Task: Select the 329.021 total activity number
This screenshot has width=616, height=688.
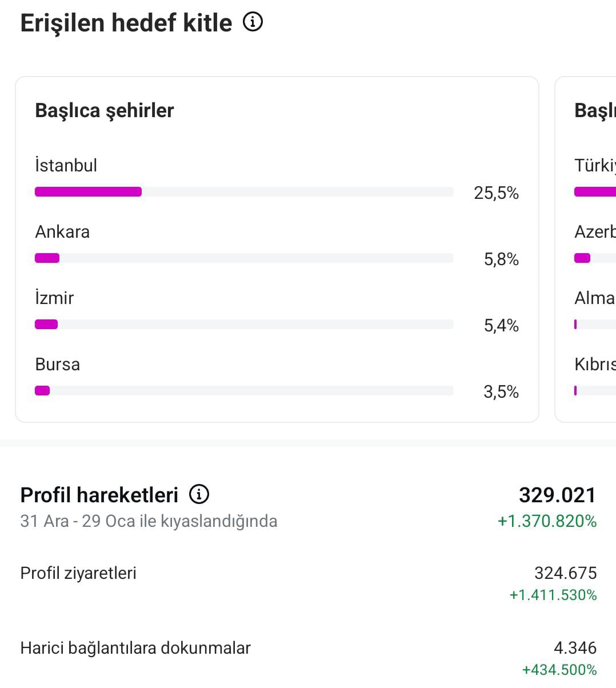Action: click(558, 495)
